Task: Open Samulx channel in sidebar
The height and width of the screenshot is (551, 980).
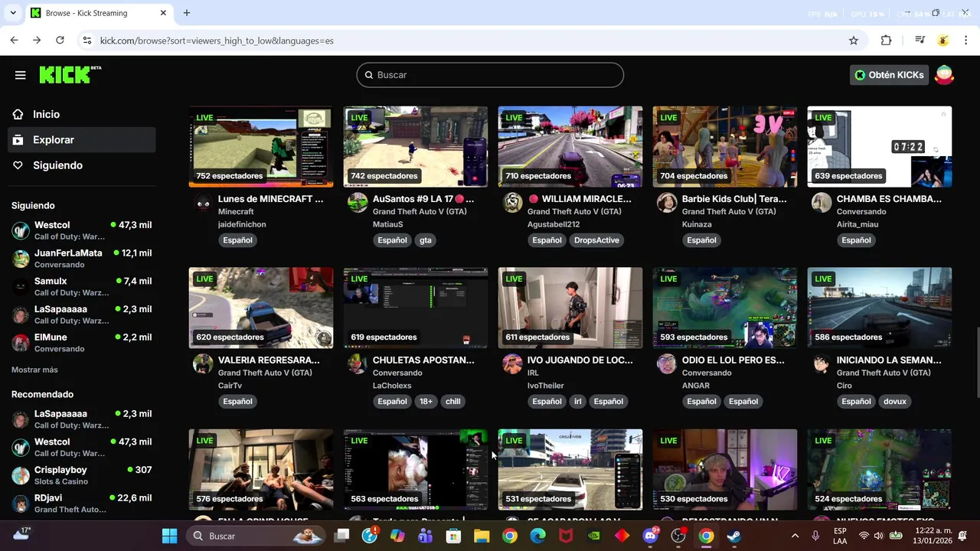Action: [82, 287]
